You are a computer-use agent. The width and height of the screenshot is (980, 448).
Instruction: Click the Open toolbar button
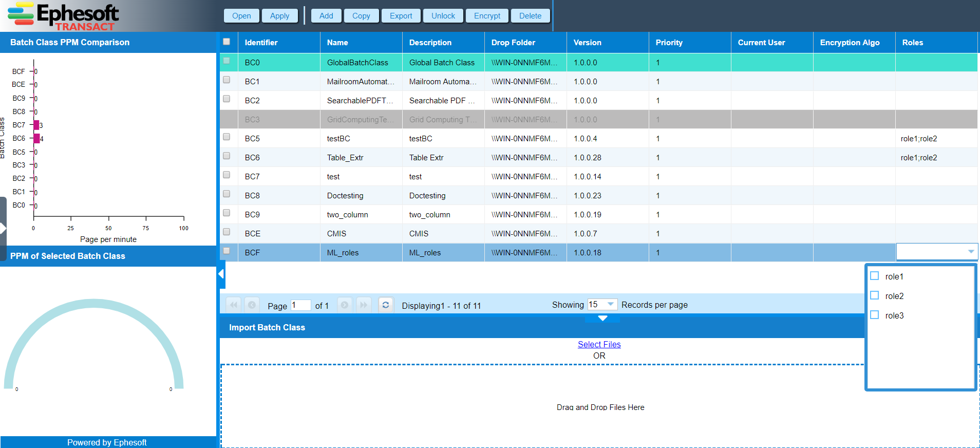(x=241, y=16)
